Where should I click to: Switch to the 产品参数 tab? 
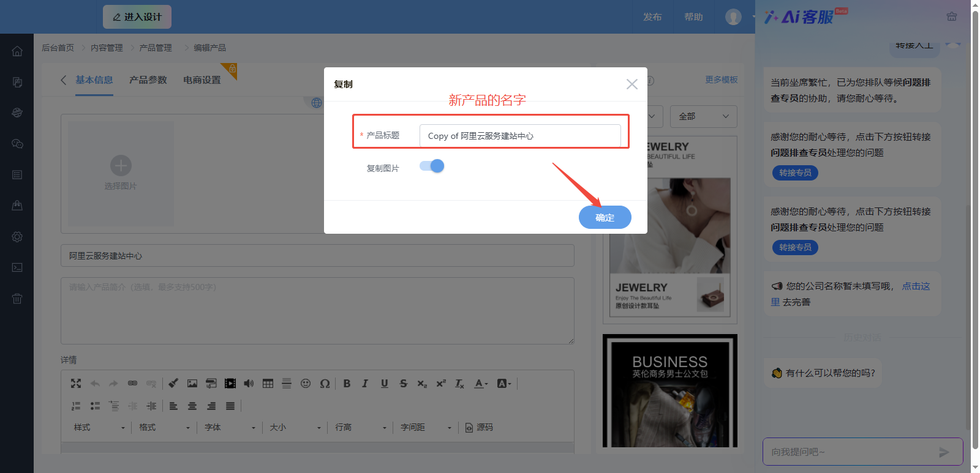[x=148, y=80]
